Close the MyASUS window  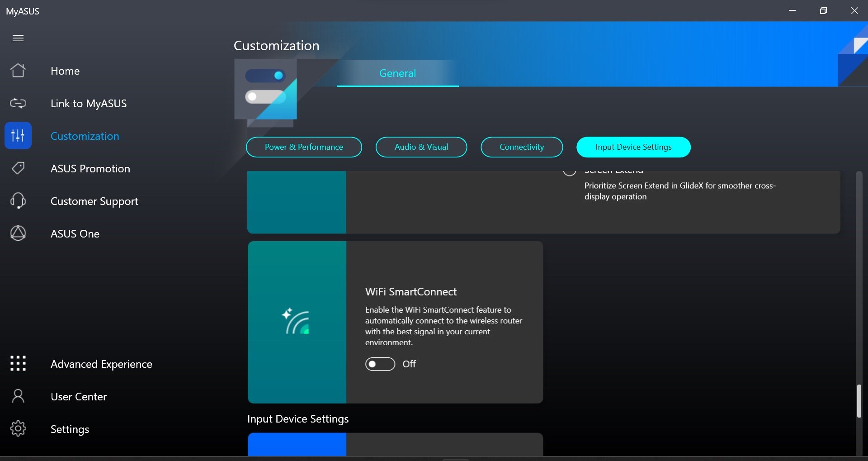[x=854, y=10]
